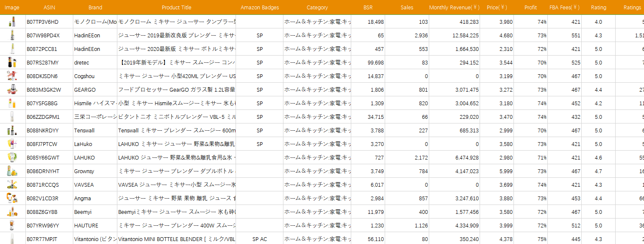Open product thumbnail for ASIN B07TP3V6HD
This screenshot has width=644, height=244.
point(11,22)
